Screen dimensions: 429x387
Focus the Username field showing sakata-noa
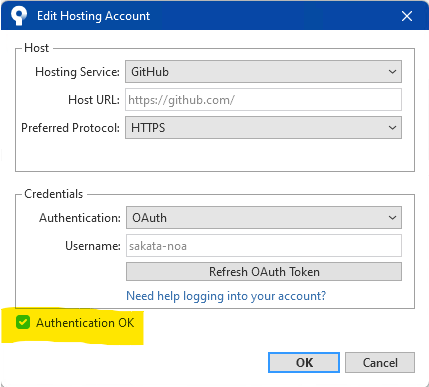click(x=264, y=246)
